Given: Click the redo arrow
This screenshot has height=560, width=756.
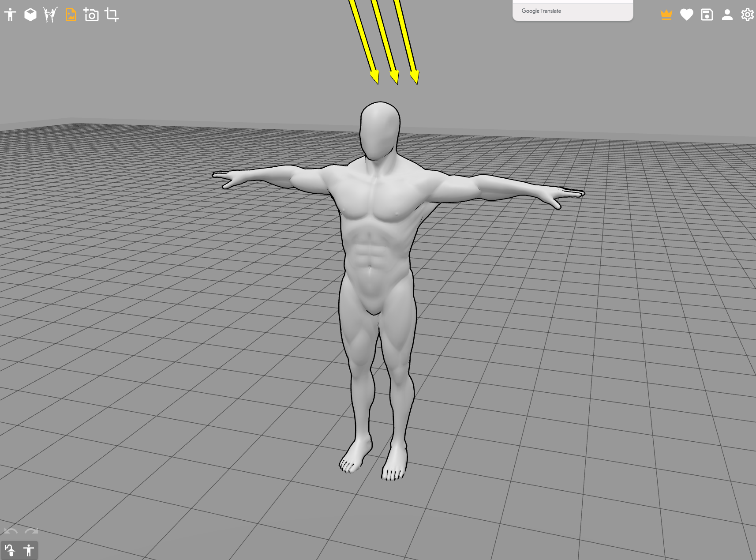Looking at the screenshot, I should [x=31, y=531].
